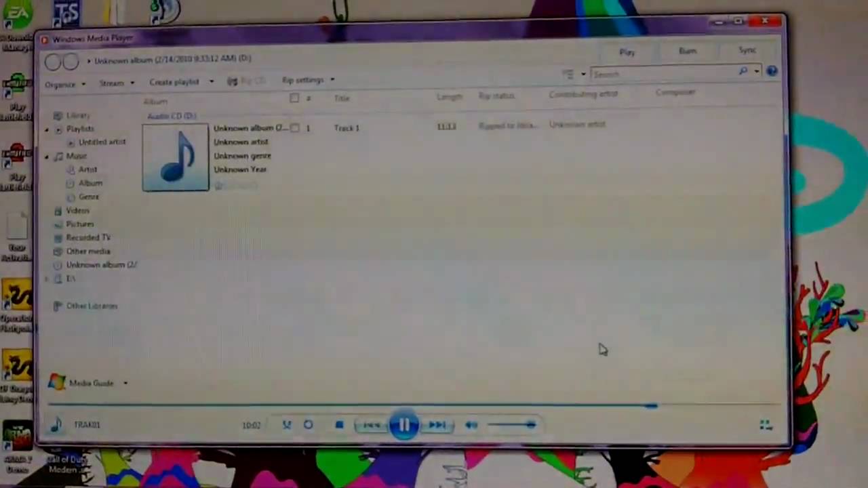The image size is (868, 488).
Task: Sort by the Title column header
Action: pyautogui.click(x=342, y=98)
